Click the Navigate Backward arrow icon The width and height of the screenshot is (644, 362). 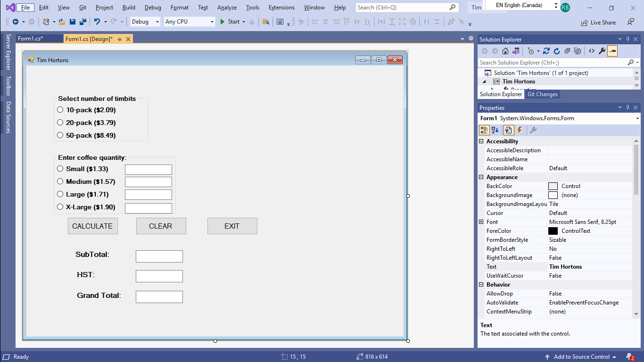[x=16, y=22]
